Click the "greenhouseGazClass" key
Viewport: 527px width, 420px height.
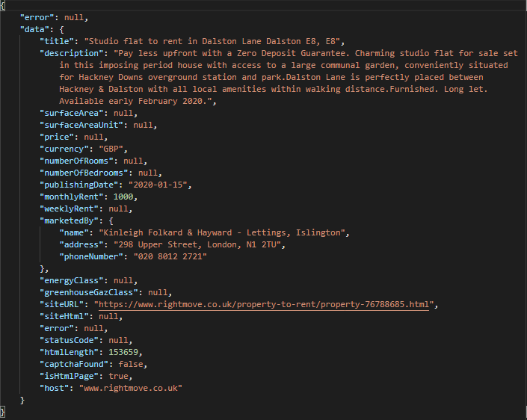(x=89, y=293)
